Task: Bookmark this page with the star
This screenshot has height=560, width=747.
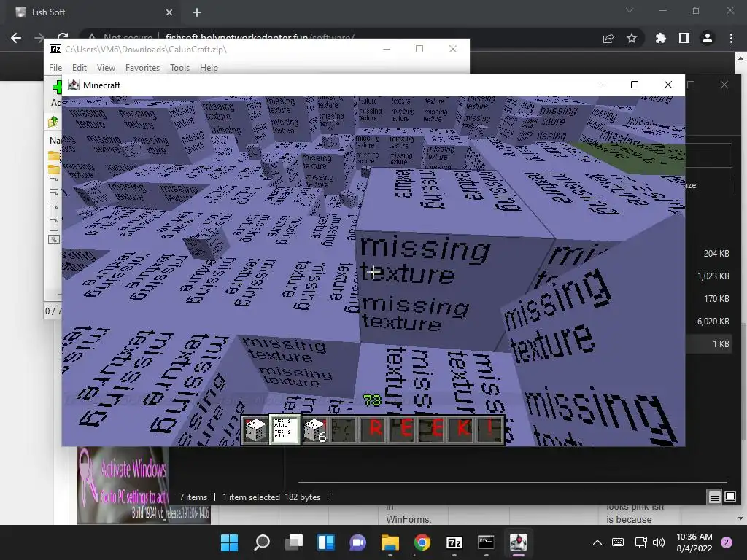Action: (632, 38)
